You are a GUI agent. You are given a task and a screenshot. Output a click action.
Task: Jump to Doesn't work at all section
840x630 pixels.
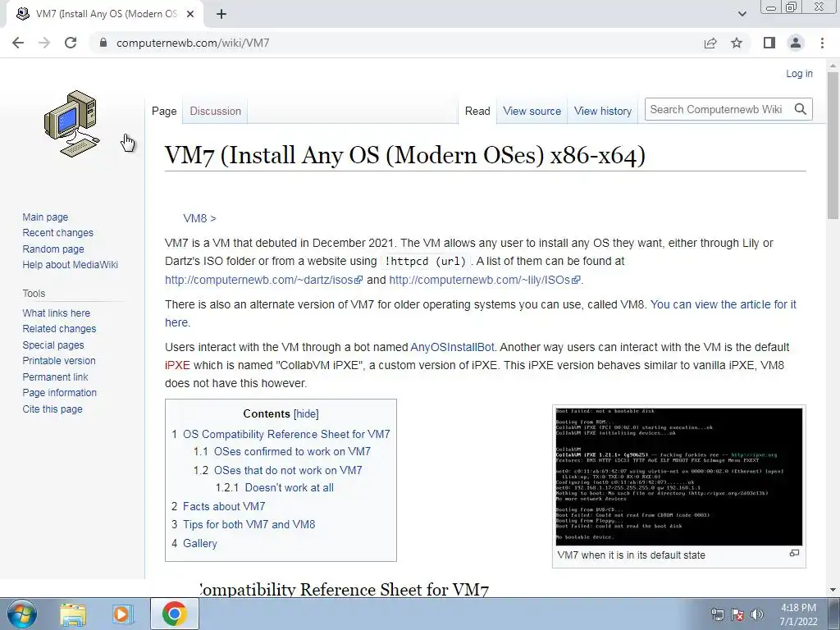(290, 487)
